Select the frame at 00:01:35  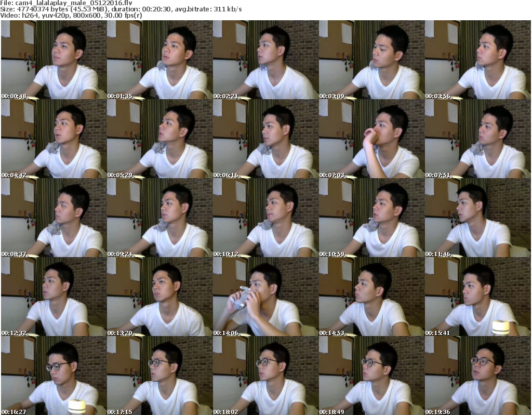(159, 60)
